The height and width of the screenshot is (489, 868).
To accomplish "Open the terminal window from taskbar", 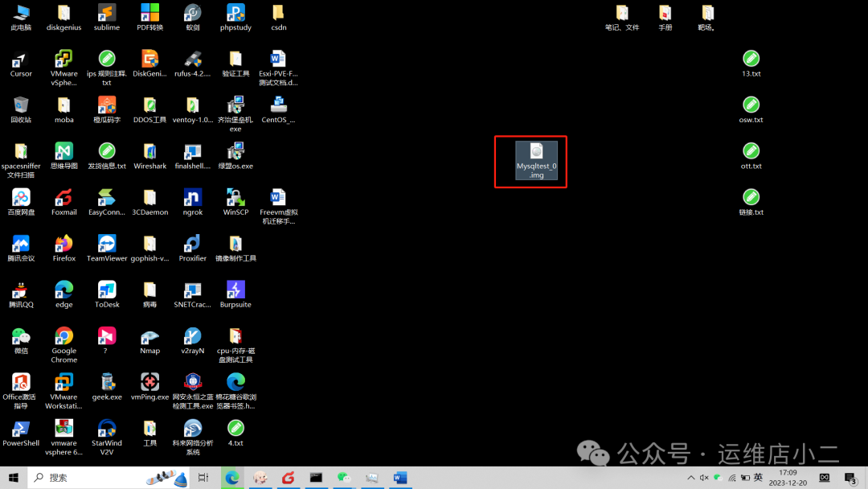I will click(316, 478).
